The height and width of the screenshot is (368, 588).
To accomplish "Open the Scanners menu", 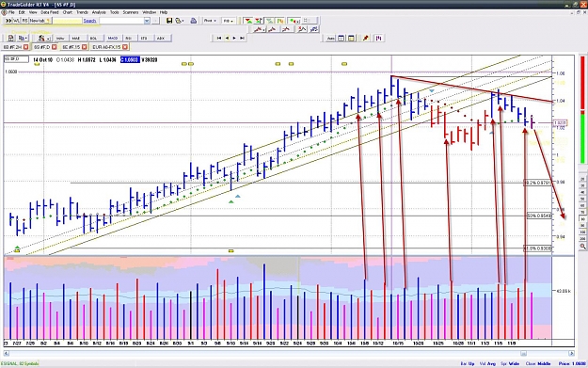I will (131, 12).
